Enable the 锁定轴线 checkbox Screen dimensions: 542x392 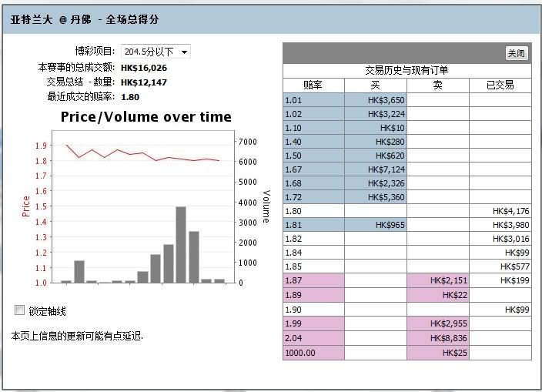pos(20,310)
